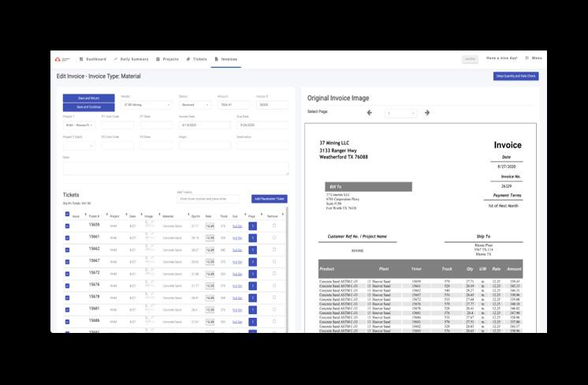This screenshot has height=385, width=588.
Task: Click the blue page button for ticket 15672
Action: pos(253,274)
